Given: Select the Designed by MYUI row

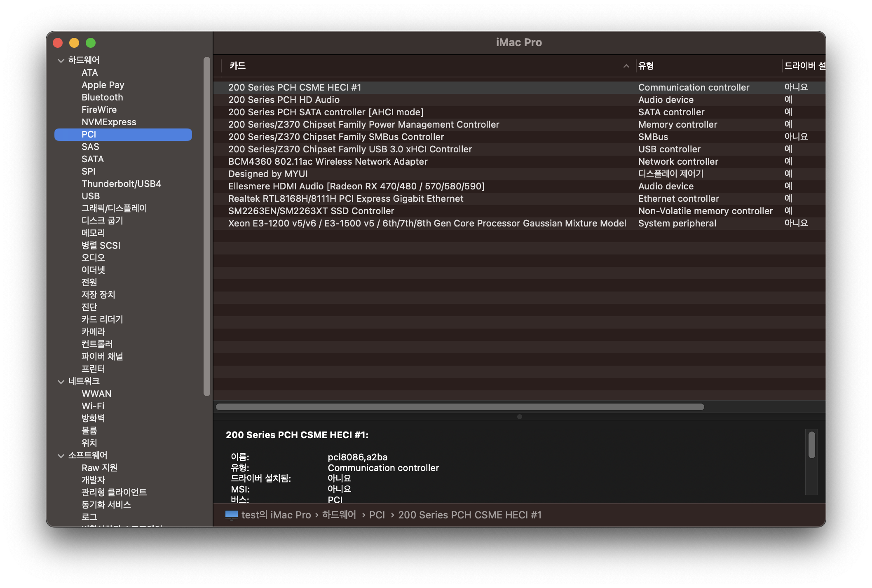Looking at the screenshot, I should tap(519, 174).
